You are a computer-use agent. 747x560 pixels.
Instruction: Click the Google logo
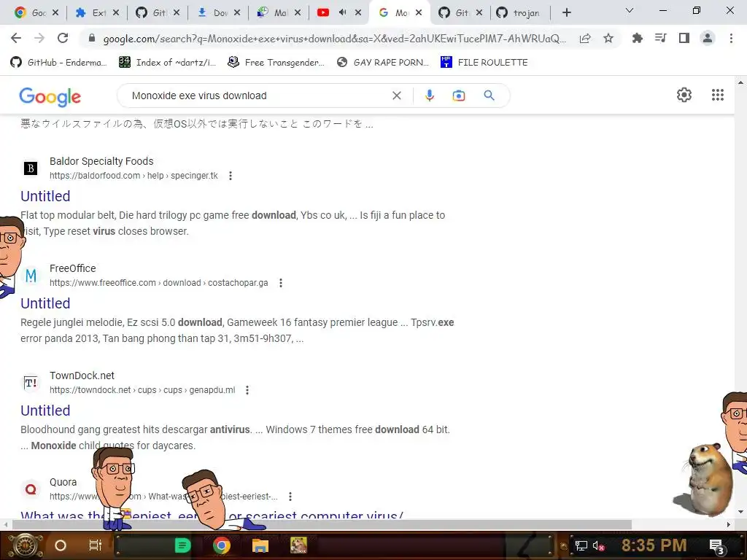(50, 97)
